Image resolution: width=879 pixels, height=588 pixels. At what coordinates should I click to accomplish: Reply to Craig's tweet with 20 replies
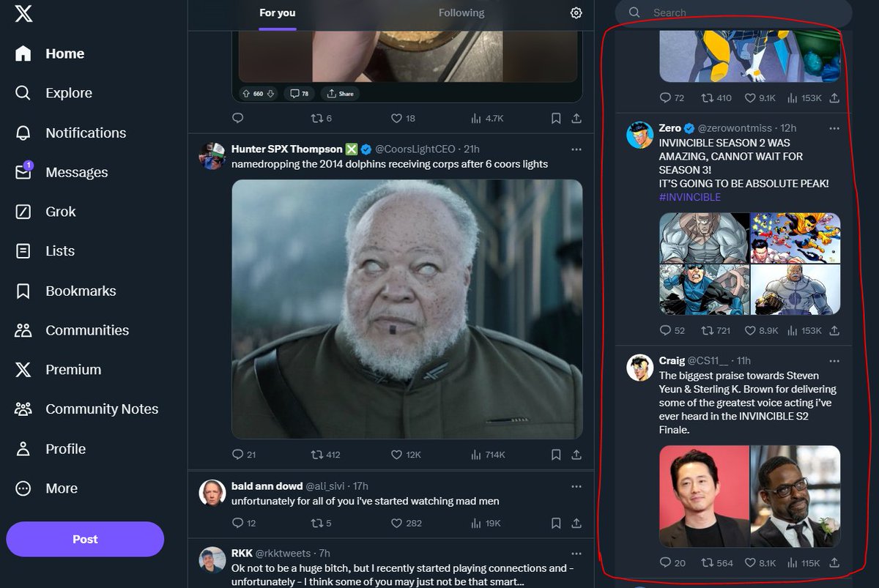[672, 562]
